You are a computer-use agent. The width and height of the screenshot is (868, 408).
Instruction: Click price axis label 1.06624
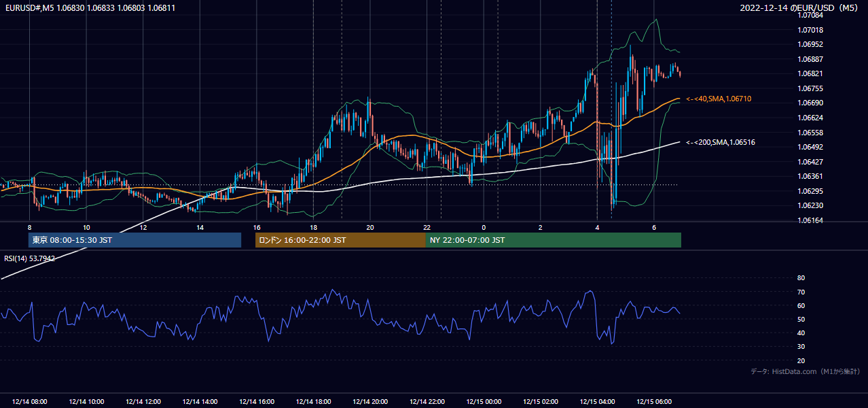(810, 118)
